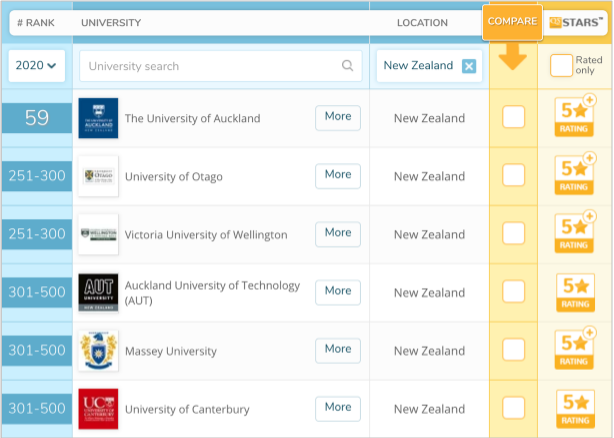The height and width of the screenshot is (438, 614).
Task: Click the QS Stars column header
Action: click(575, 22)
